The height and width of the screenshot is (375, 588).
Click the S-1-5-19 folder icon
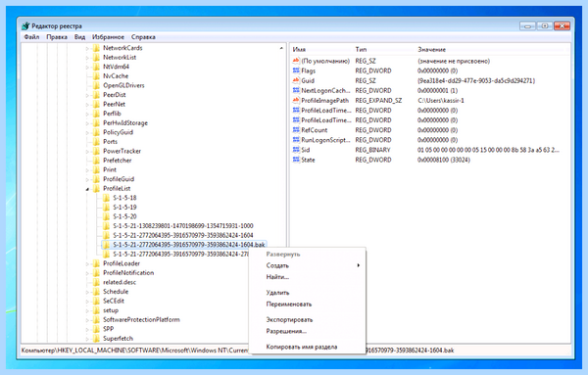106,208
